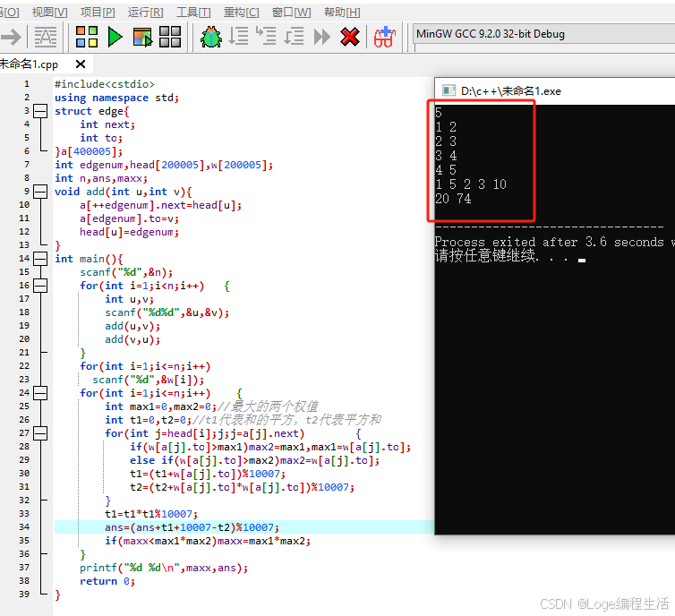Click the 'add(v,u);' line
The height and width of the screenshot is (616, 675).
click(x=132, y=339)
